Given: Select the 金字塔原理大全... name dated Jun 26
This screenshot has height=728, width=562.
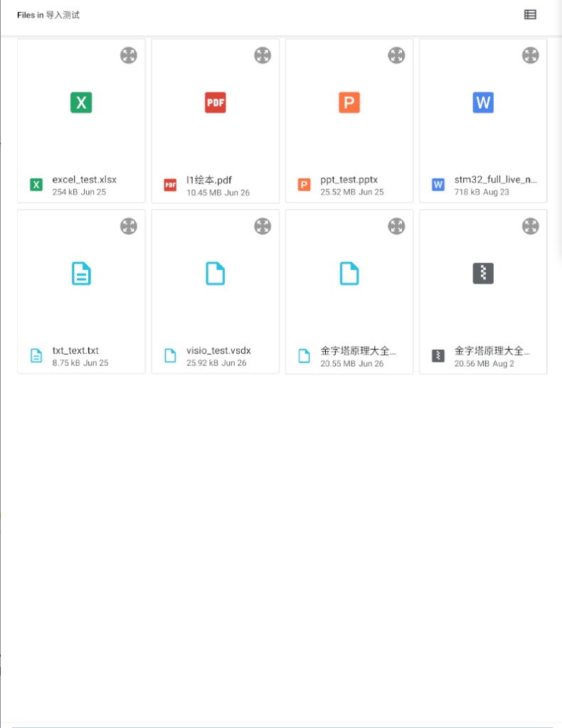Looking at the screenshot, I should pos(358,350).
